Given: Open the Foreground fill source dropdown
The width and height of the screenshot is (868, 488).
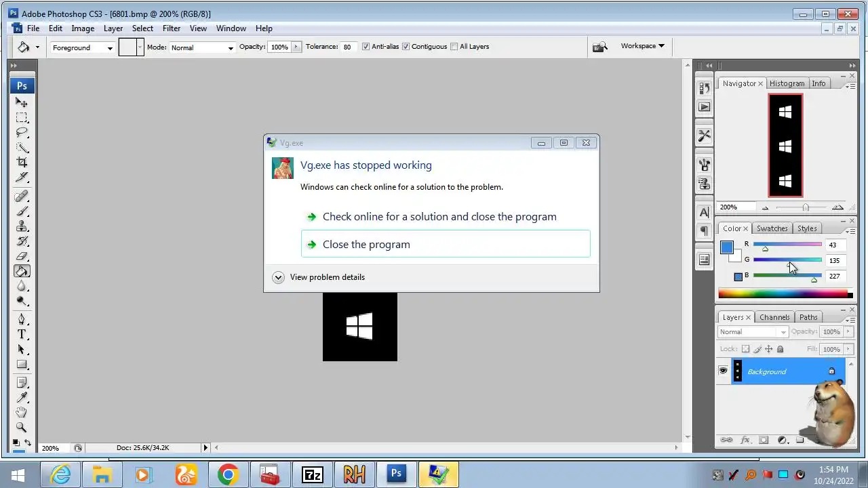Looking at the screenshot, I should click(x=83, y=47).
